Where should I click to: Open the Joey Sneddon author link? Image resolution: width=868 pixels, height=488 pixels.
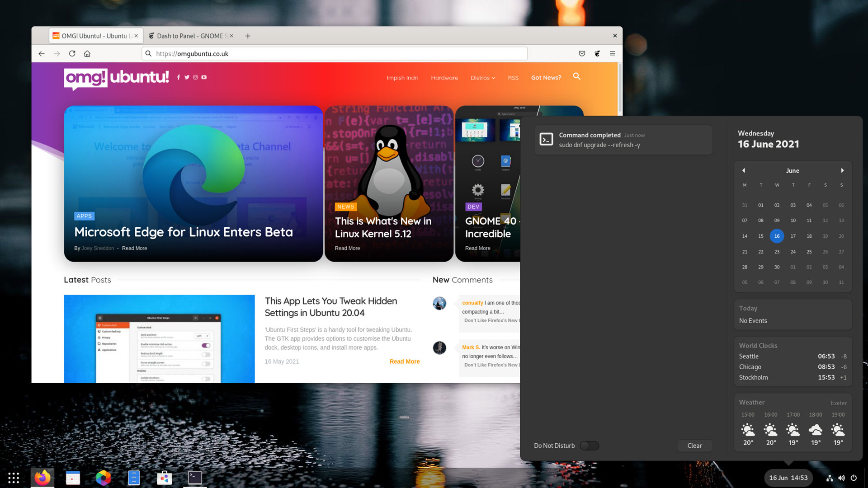point(98,249)
